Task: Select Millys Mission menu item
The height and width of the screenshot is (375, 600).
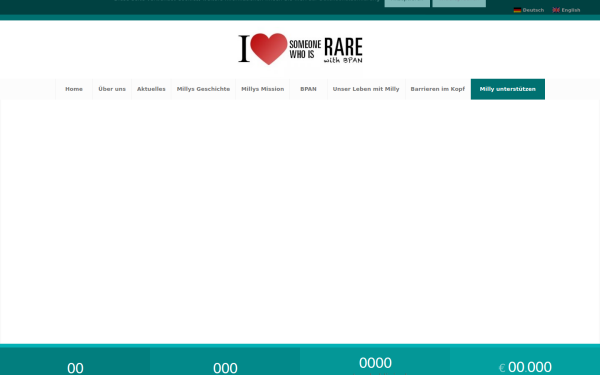Action: click(262, 89)
